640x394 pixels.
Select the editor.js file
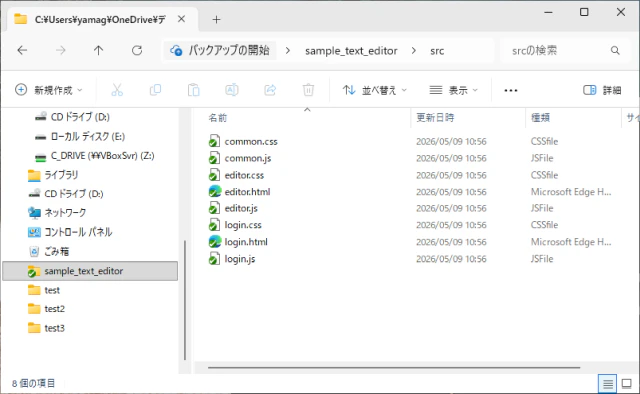[x=241, y=208]
